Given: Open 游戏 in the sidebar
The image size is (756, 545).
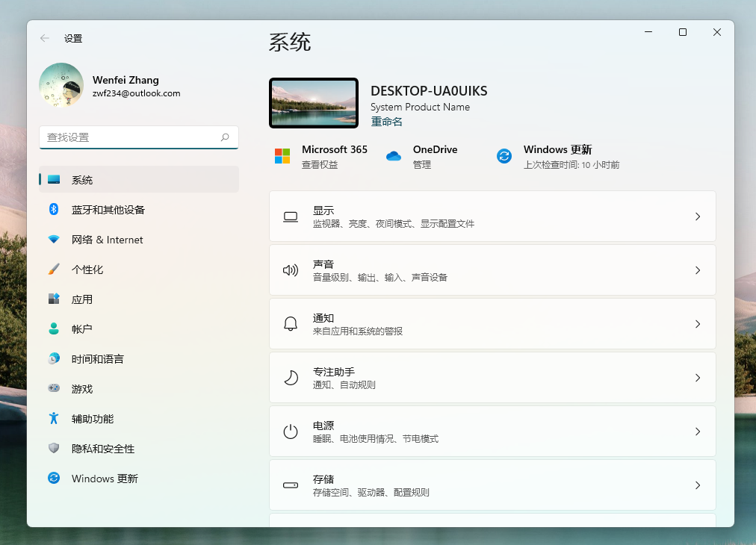Looking at the screenshot, I should (139, 389).
